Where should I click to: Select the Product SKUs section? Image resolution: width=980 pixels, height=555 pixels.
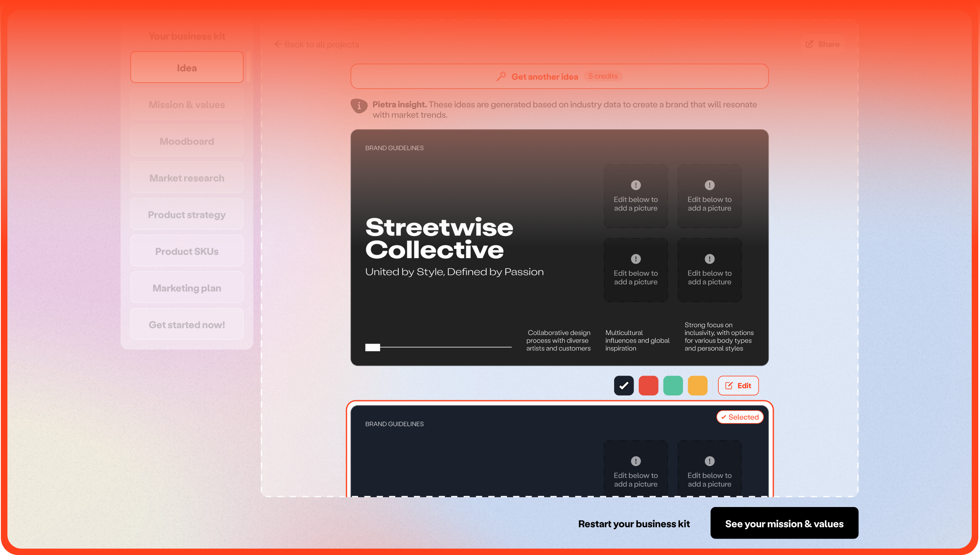click(187, 251)
